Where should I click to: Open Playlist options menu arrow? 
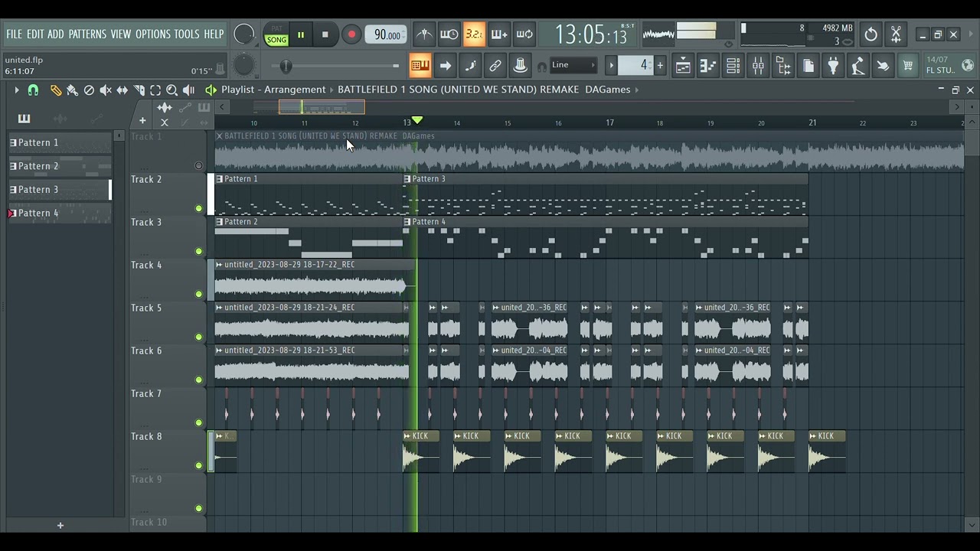pos(16,90)
